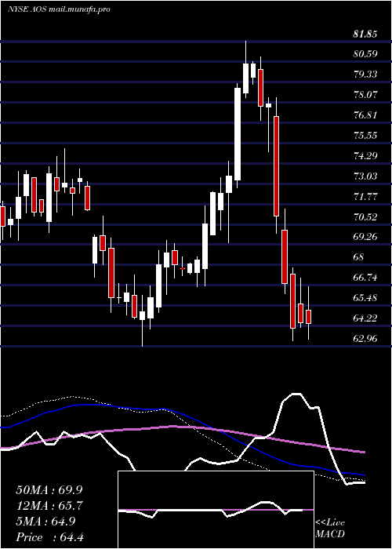
Task: Click the last red candle near 64.22
Action: coord(308,317)
